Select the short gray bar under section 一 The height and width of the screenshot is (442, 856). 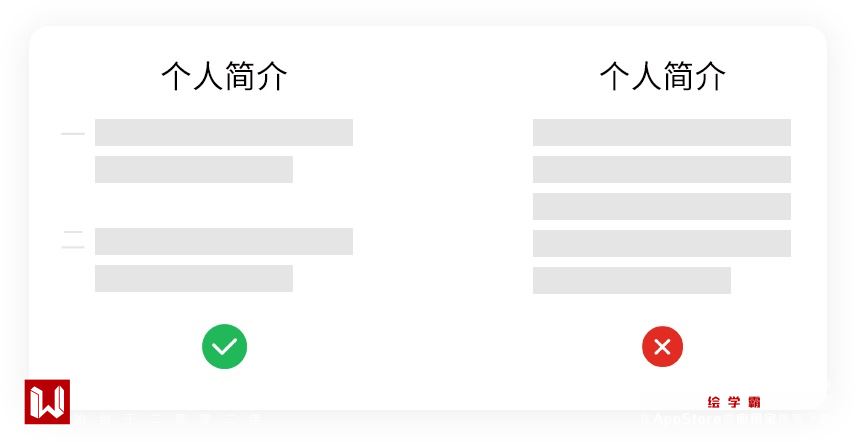pyautogui.click(x=194, y=170)
